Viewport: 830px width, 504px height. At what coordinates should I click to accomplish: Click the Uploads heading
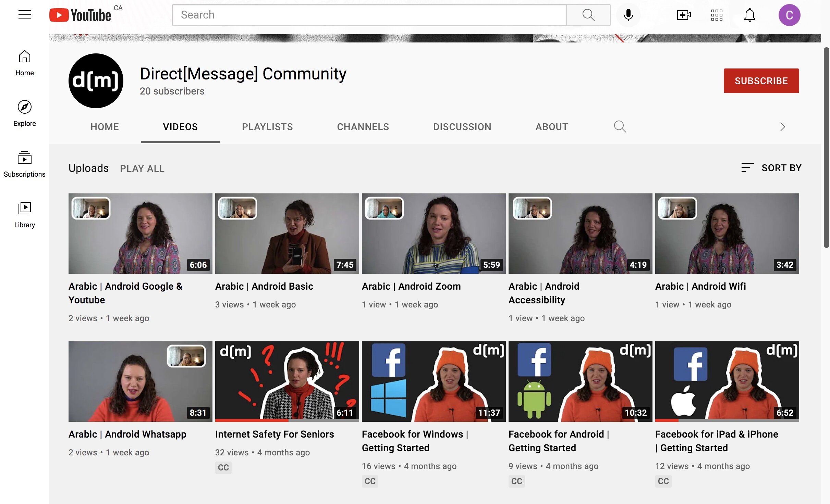pyautogui.click(x=88, y=168)
